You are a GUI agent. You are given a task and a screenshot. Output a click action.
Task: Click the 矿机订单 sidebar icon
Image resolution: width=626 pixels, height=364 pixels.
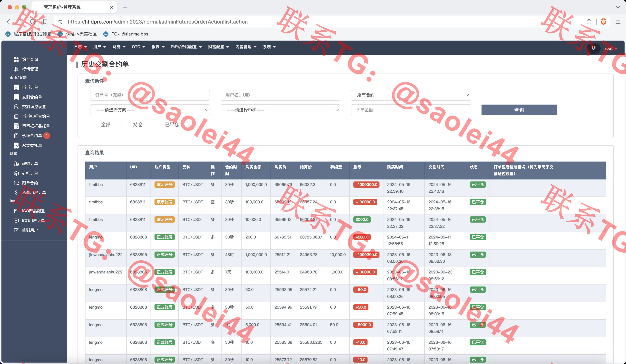pos(16,173)
